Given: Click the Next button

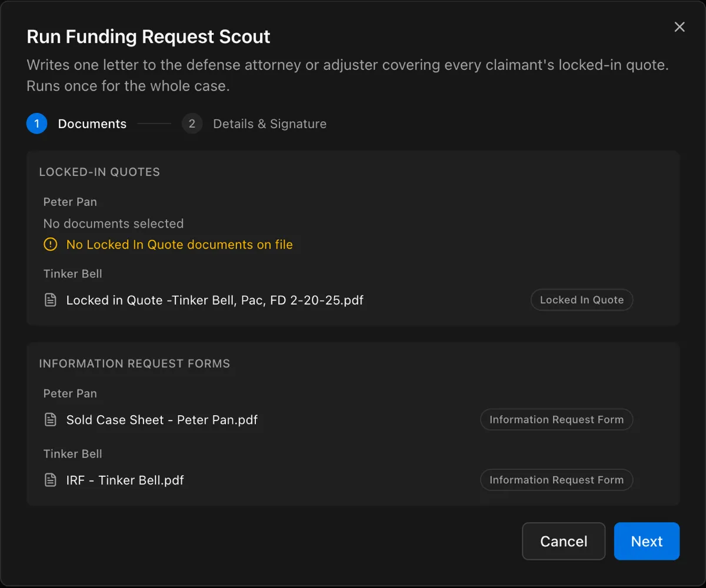Looking at the screenshot, I should coord(647,541).
